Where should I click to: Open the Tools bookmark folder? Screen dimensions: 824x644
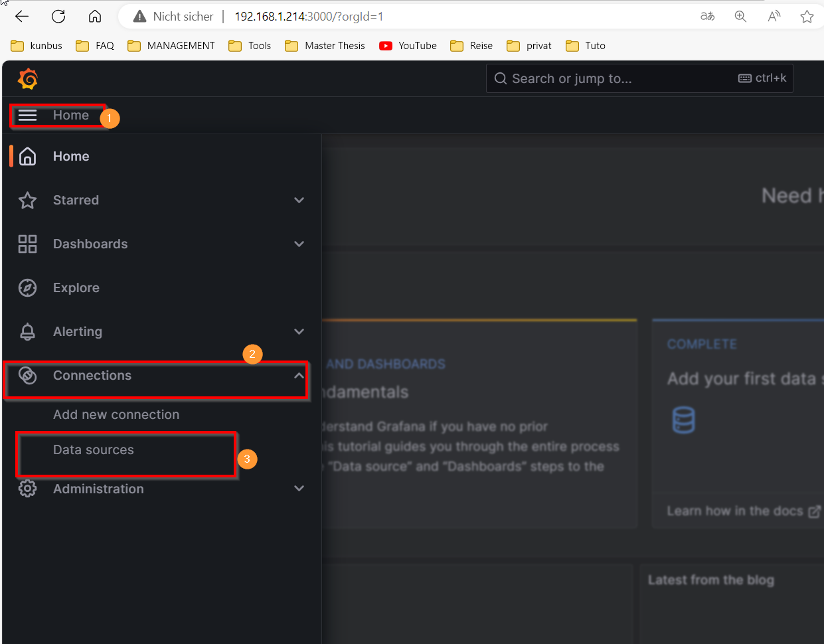(250, 46)
